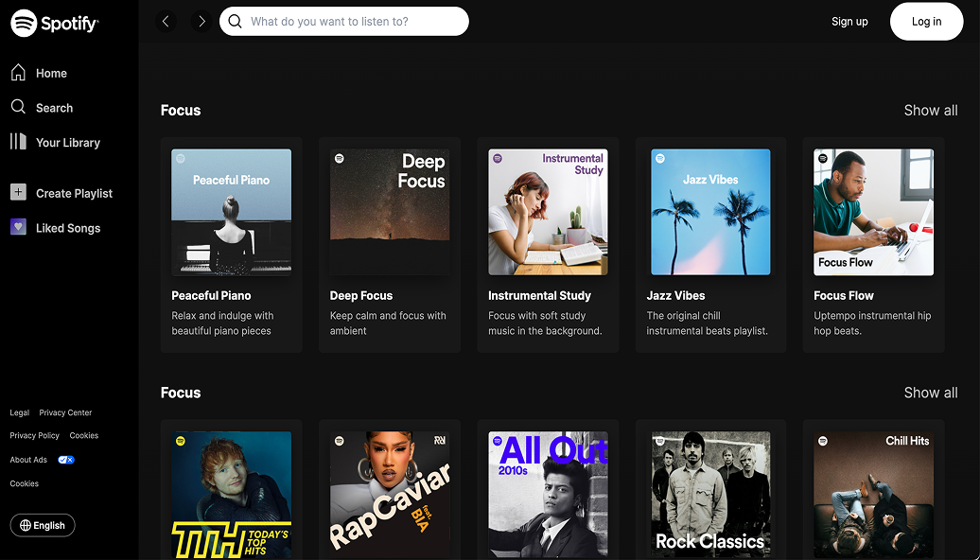Click the Create Playlist plus icon

(18, 193)
